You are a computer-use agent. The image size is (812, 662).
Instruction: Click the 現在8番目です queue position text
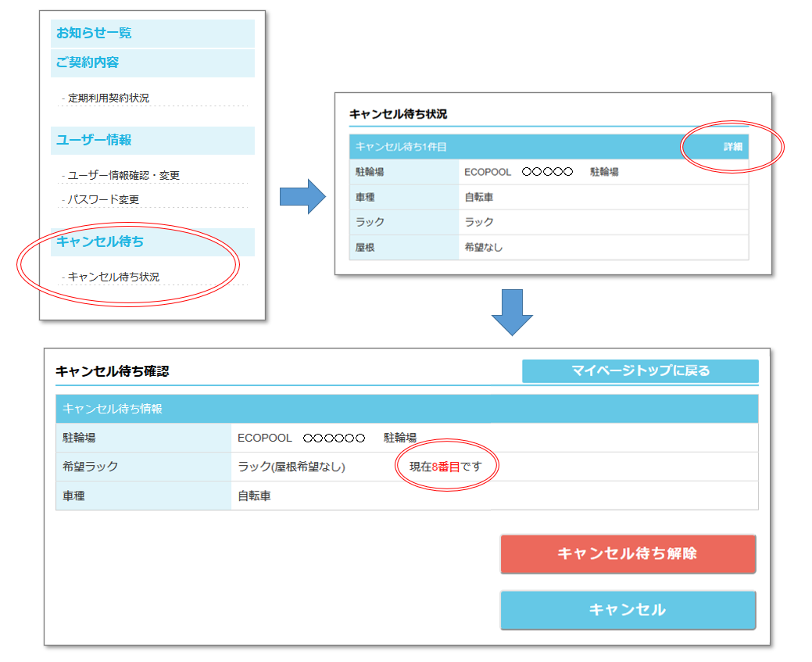(446, 467)
